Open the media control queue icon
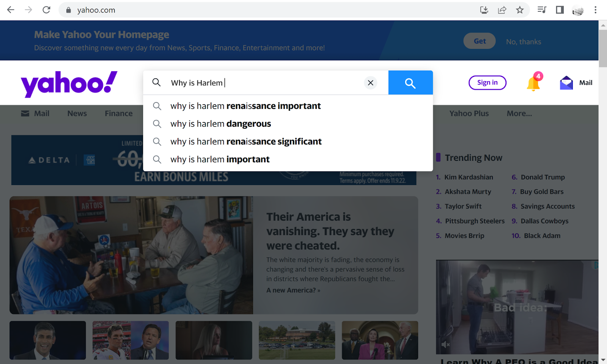 tap(542, 10)
